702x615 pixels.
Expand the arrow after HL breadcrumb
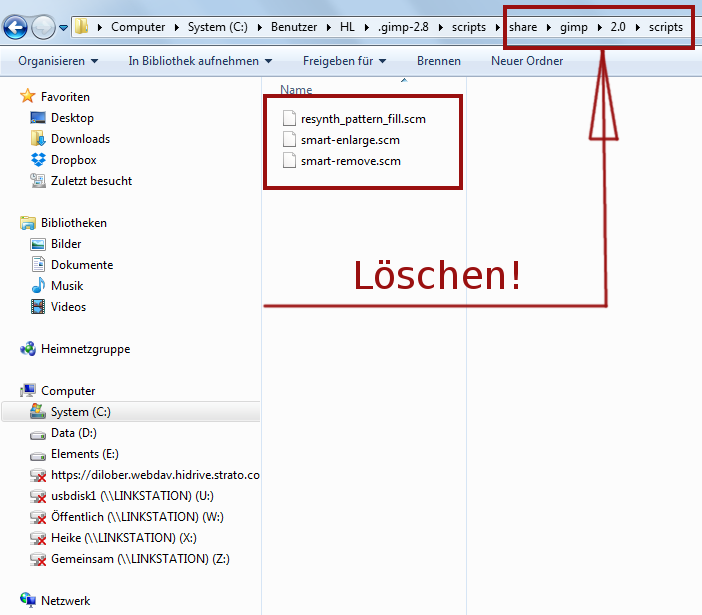[367, 27]
